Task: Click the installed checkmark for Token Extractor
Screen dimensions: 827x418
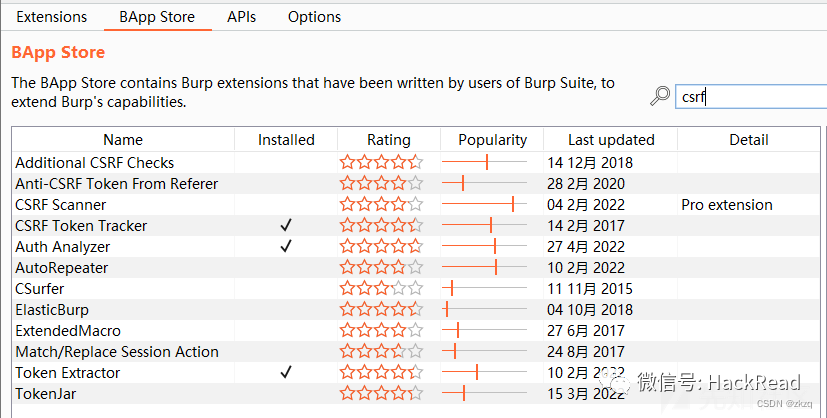Action: [286, 373]
